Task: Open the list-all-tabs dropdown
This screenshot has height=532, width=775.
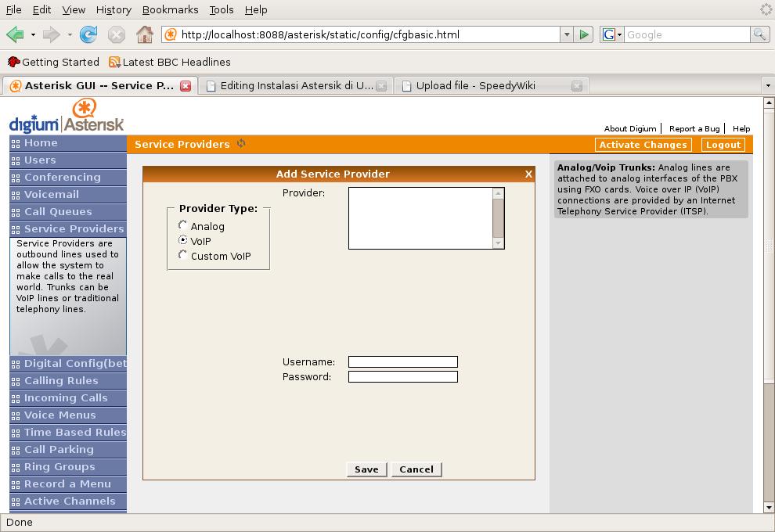Action: [x=767, y=86]
